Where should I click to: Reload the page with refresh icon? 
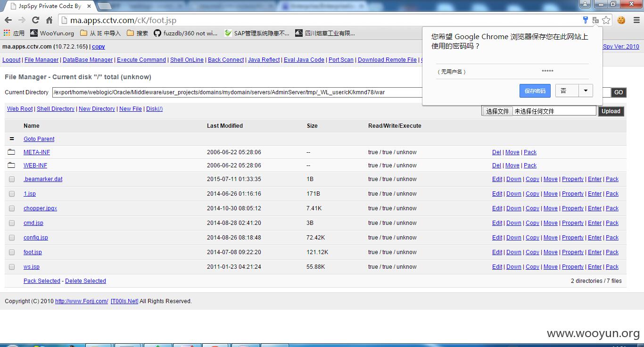coord(35,20)
